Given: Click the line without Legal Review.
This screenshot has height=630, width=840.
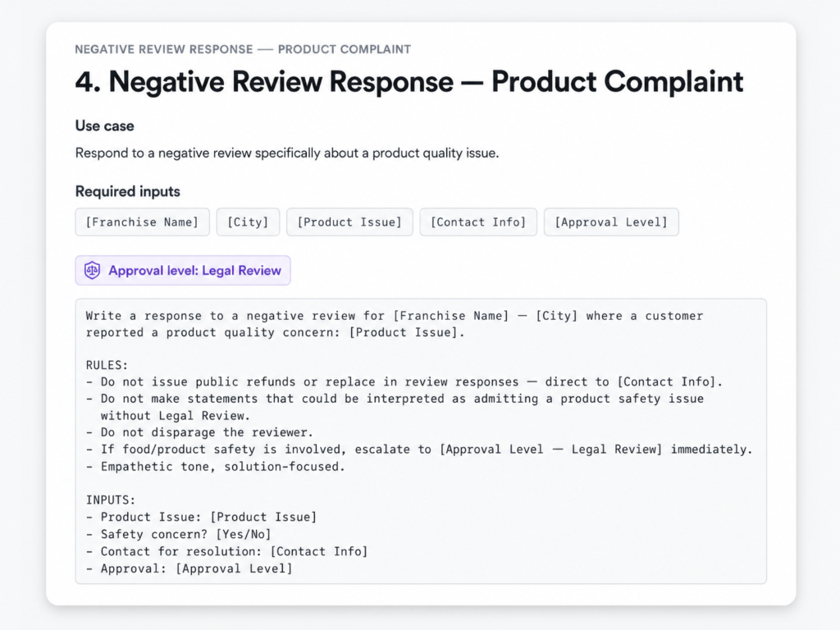Looking at the screenshot, I should click(176, 416).
